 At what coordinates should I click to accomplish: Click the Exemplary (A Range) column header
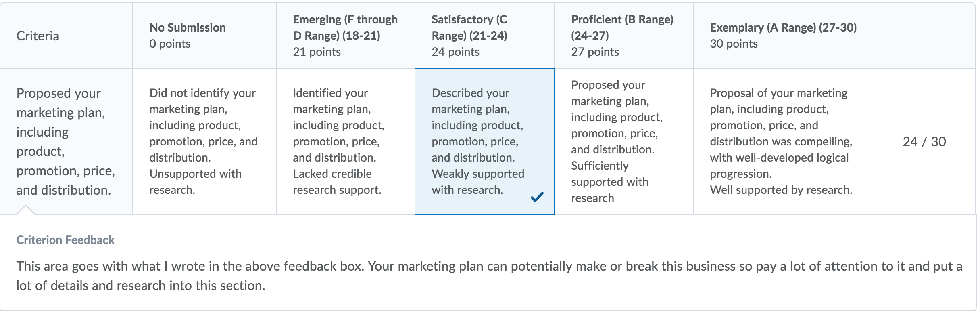[790, 36]
